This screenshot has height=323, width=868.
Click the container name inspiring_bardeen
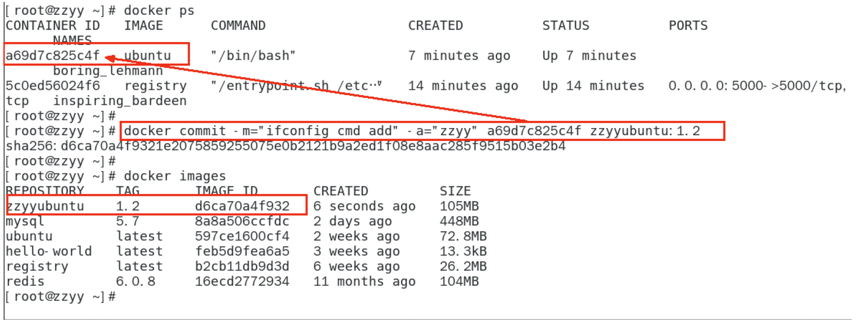tap(120, 101)
